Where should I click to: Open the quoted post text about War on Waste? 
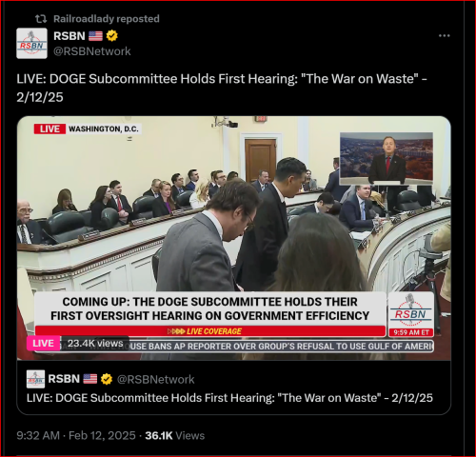click(x=229, y=398)
